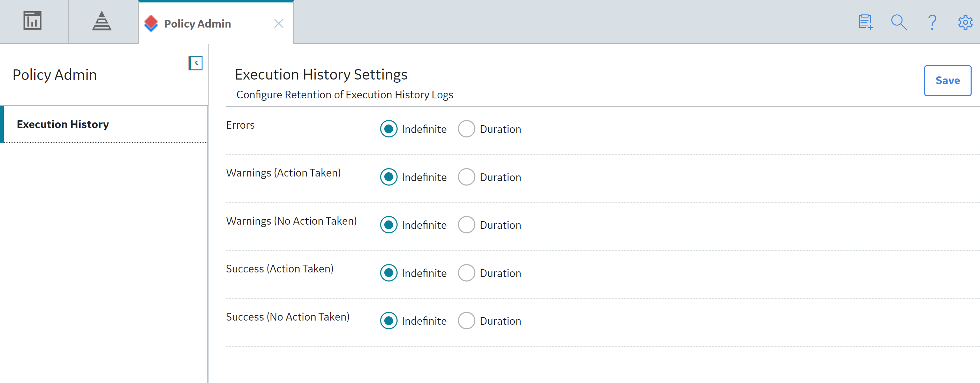Save the execution history settings
The image size is (980, 383).
point(947,81)
